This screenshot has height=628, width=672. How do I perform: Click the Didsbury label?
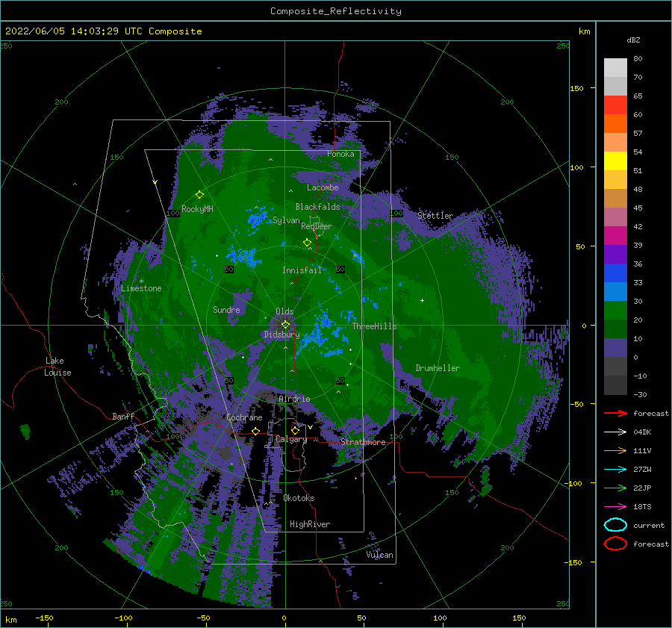pyautogui.click(x=281, y=335)
